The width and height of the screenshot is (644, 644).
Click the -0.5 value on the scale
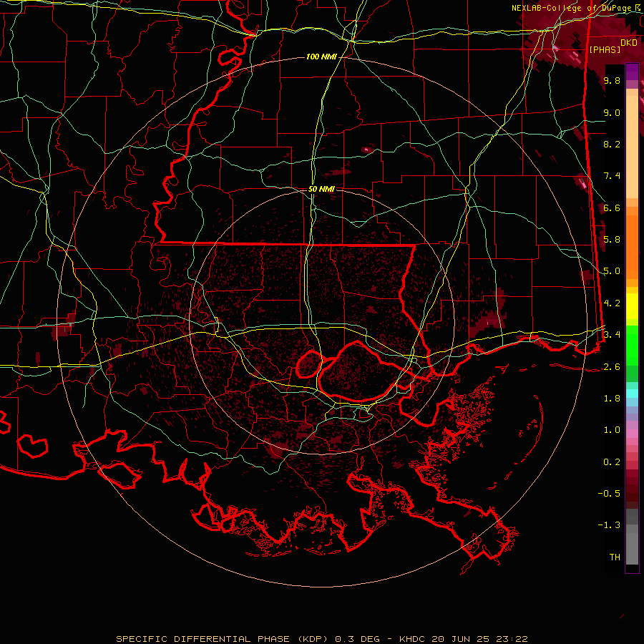[x=609, y=494]
